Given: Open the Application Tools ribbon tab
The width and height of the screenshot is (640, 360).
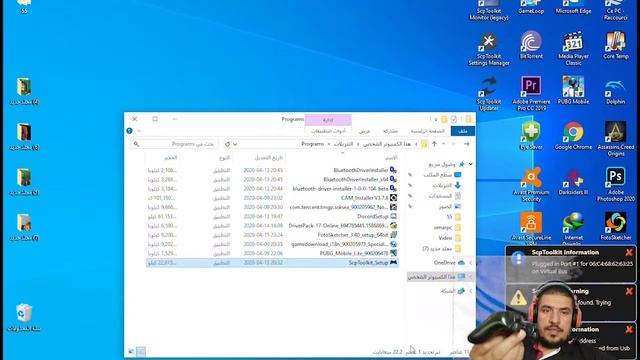Looking at the screenshot, I should 328,131.
